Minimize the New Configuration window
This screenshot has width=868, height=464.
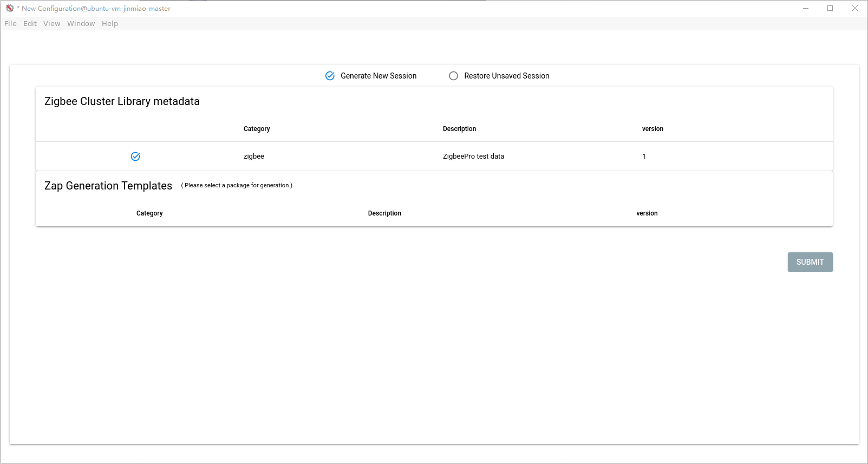click(x=806, y=8)
